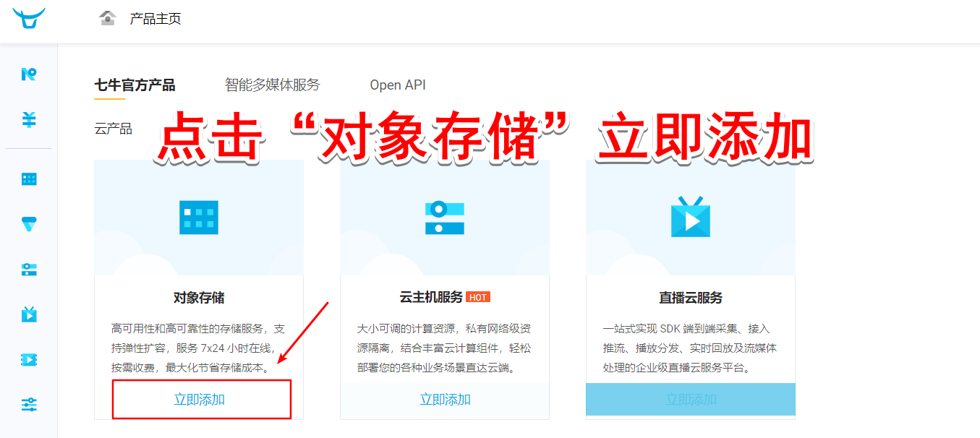
Task: Click 立即添加 under 云主机服务
Action: (446, 400)
